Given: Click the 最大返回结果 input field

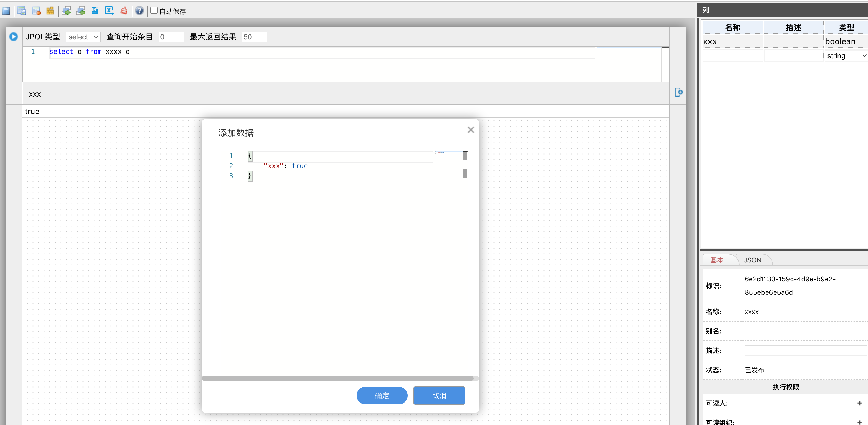Looking at the screenshot, I should pos(254,37).
